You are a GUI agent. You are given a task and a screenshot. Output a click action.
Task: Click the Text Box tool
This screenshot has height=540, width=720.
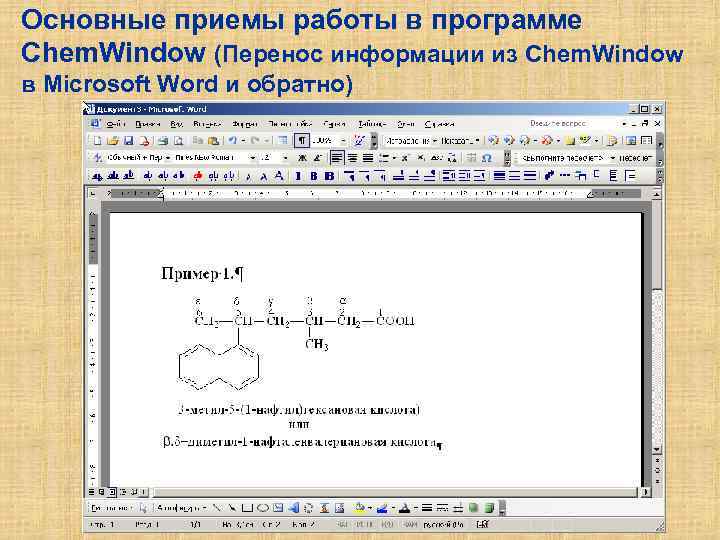(278, 508)
